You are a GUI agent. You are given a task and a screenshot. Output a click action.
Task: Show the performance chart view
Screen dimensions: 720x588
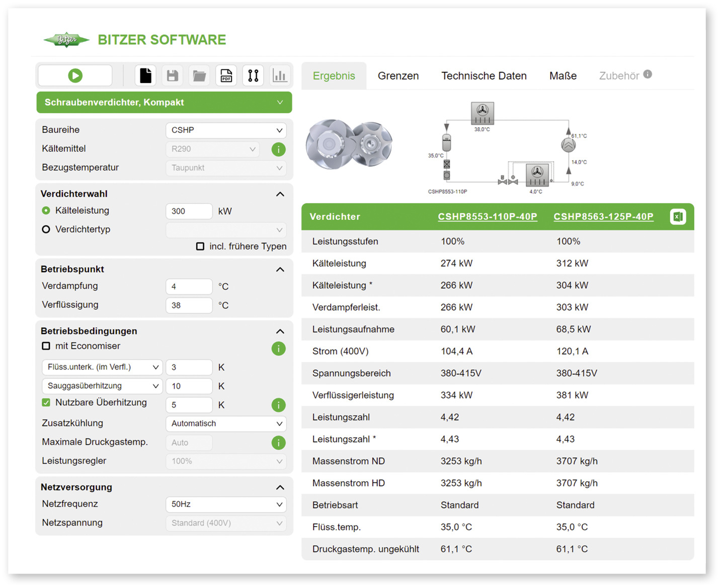tap(280, 75)
